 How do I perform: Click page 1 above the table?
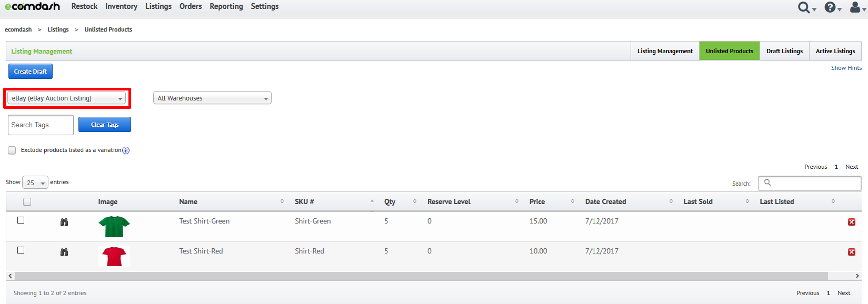click(836, 167)
